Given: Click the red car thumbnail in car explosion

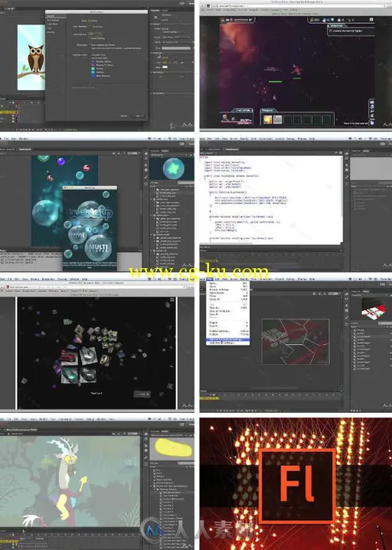Looking at the screenshot, I should [69, 356].
